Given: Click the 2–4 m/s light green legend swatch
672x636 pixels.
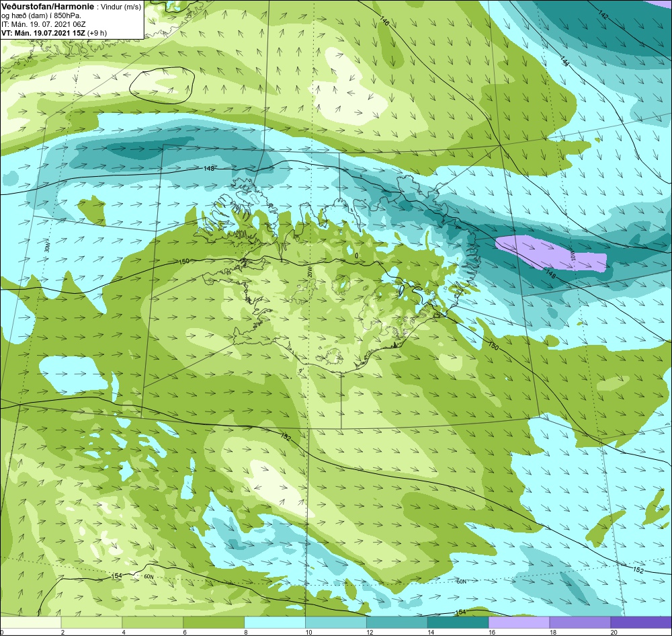Looking at the screenshot, I should [91, 621].
